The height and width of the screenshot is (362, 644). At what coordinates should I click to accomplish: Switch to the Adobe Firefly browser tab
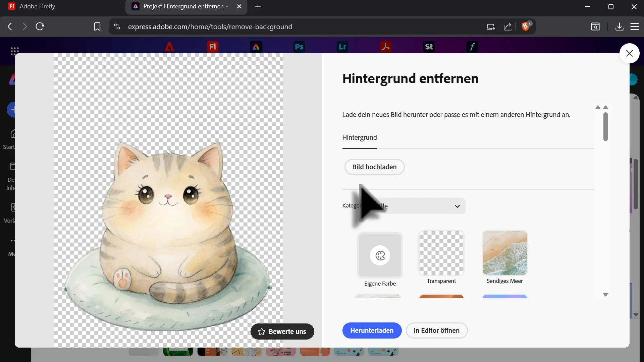(37, 6)
